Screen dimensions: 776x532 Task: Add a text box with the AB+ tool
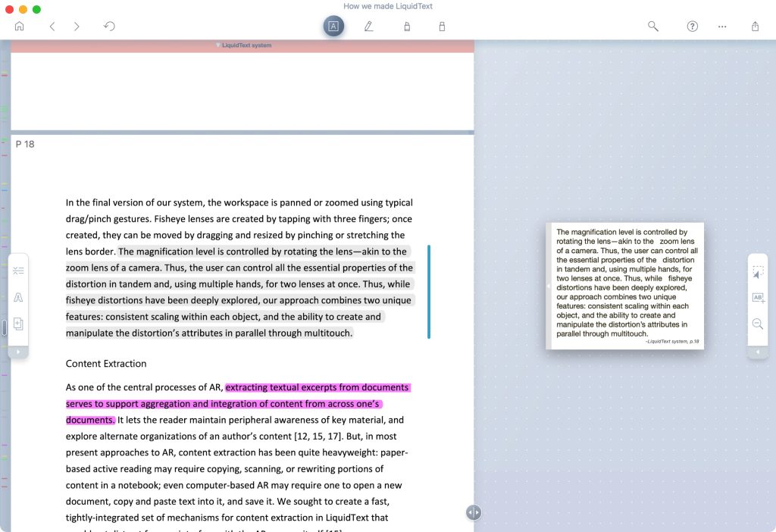pos(758,297)
